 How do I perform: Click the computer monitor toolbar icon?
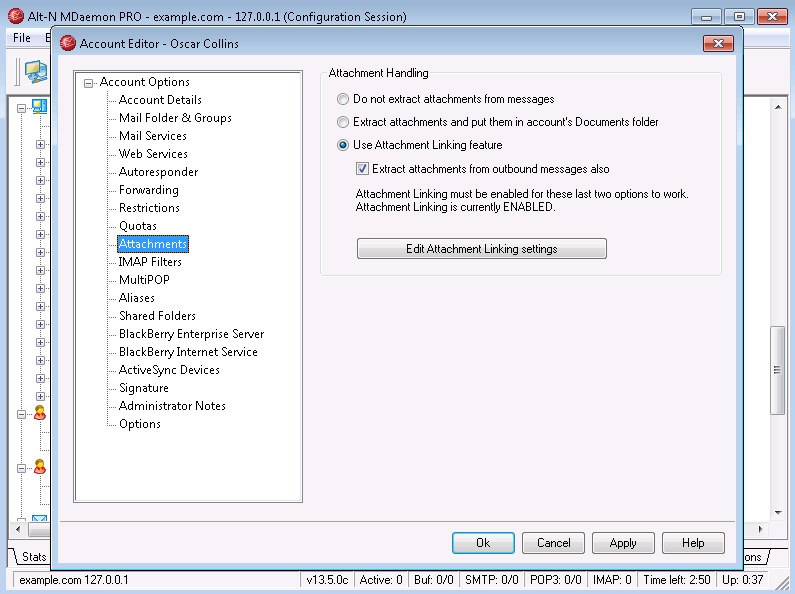tap(37, 71)
